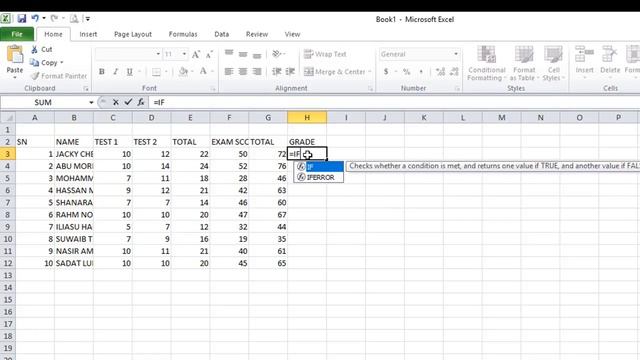Copy selection using Copy icon
640x360 pixels.
[34, 62]
